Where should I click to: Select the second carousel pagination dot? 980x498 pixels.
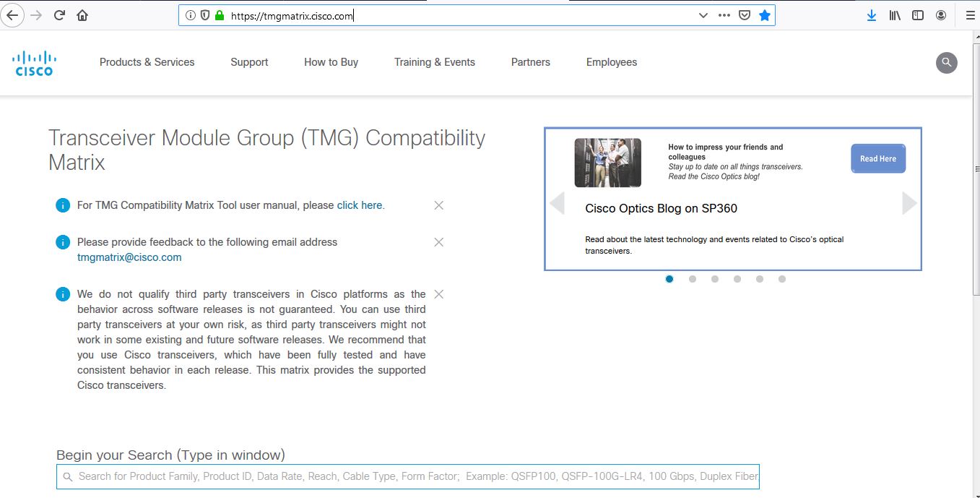click(692, 278)
